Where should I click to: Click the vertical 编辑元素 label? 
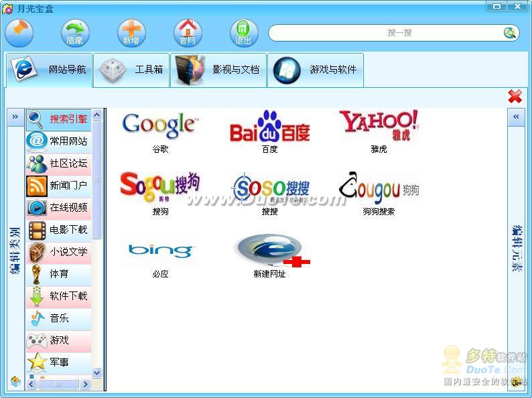coord(516,249)
